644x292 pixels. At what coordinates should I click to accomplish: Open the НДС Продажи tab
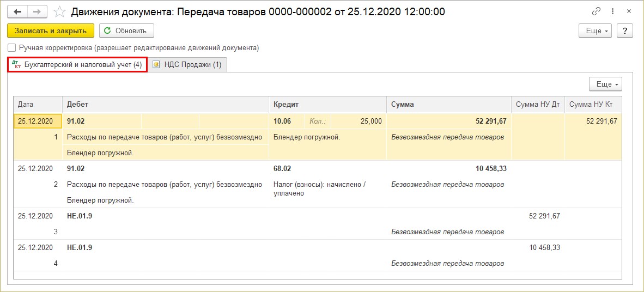[x=189, y=65]
